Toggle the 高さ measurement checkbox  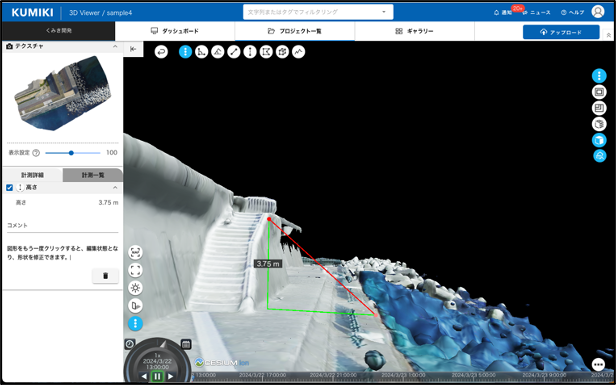[10, 188]
